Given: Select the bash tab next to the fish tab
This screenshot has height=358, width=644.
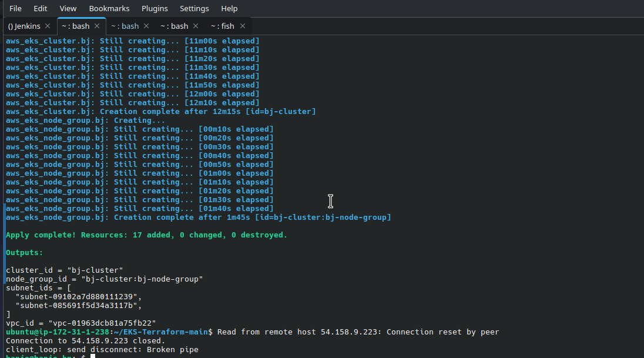Looking at the screenshot, I should (174, 26).
